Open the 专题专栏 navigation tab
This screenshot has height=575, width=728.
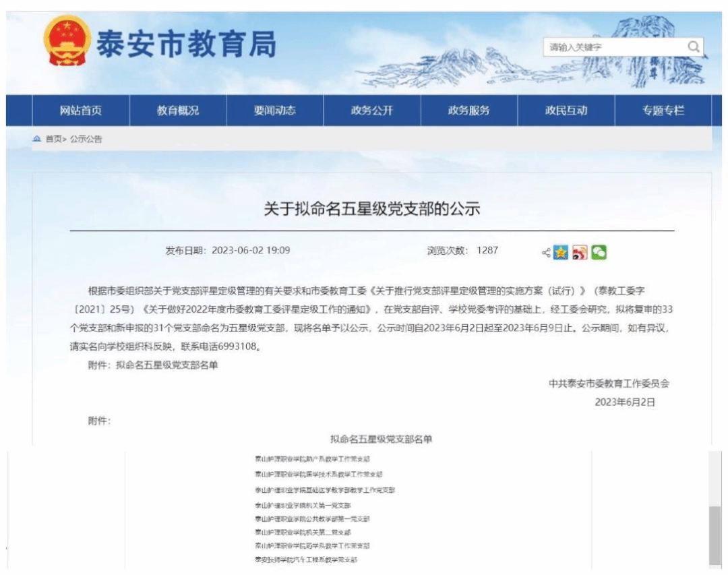coord(663,111)
